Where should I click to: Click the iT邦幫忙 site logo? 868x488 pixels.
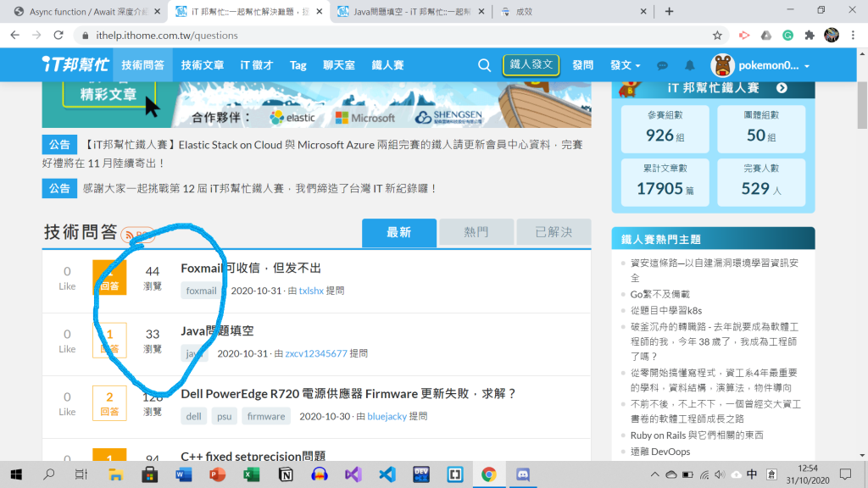coord(75,64)
